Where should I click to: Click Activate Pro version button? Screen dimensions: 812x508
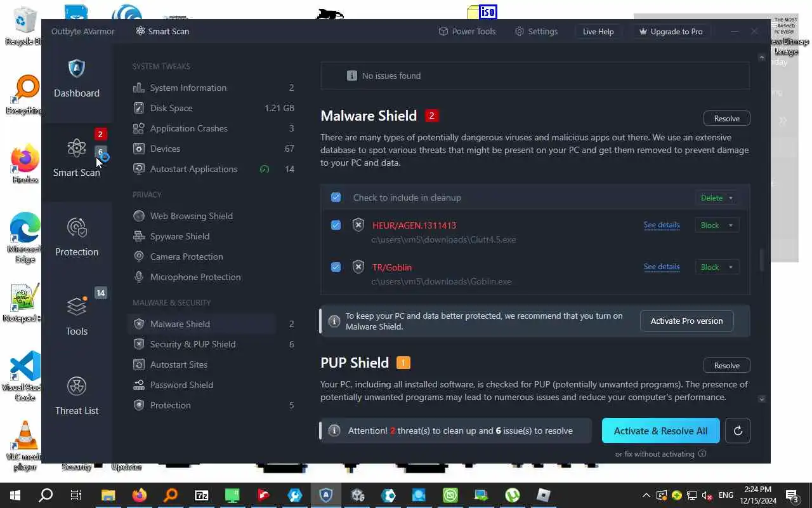tap(686, 321)
